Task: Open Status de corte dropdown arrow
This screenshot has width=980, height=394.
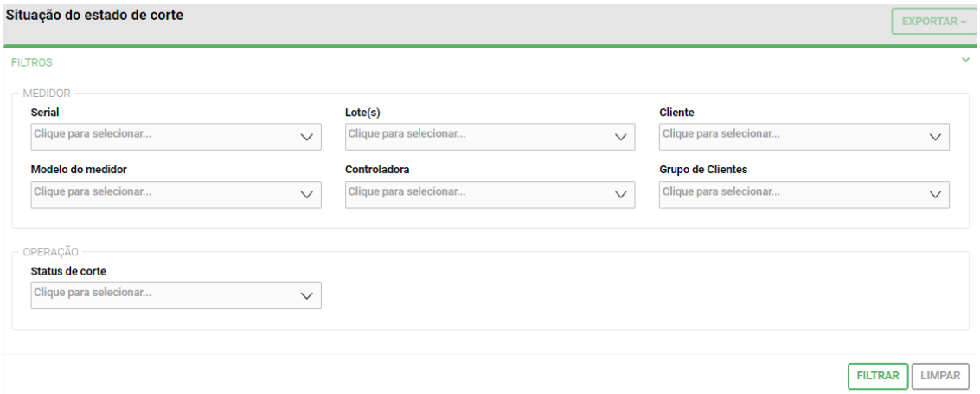Action: [306, 295]
